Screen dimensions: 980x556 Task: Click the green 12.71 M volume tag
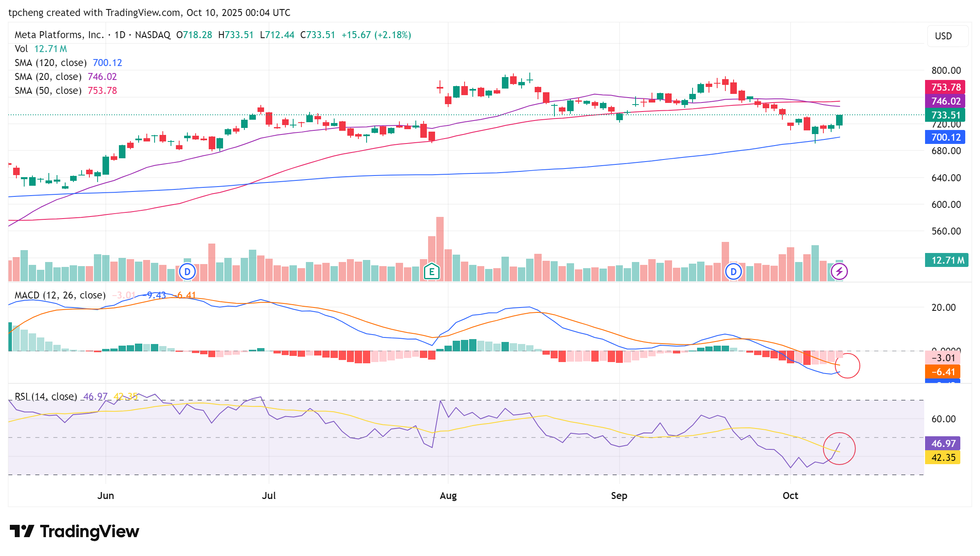coord(946,260)
